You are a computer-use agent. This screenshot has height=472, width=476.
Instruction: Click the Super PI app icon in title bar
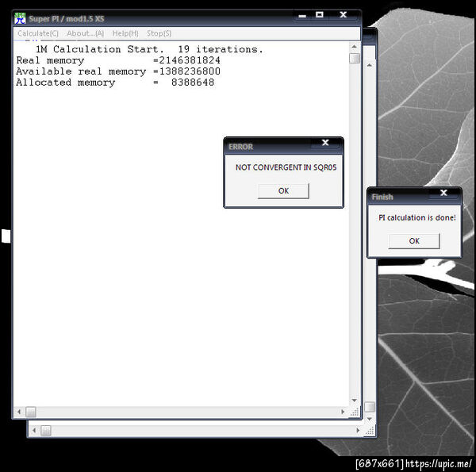point(20,18)
